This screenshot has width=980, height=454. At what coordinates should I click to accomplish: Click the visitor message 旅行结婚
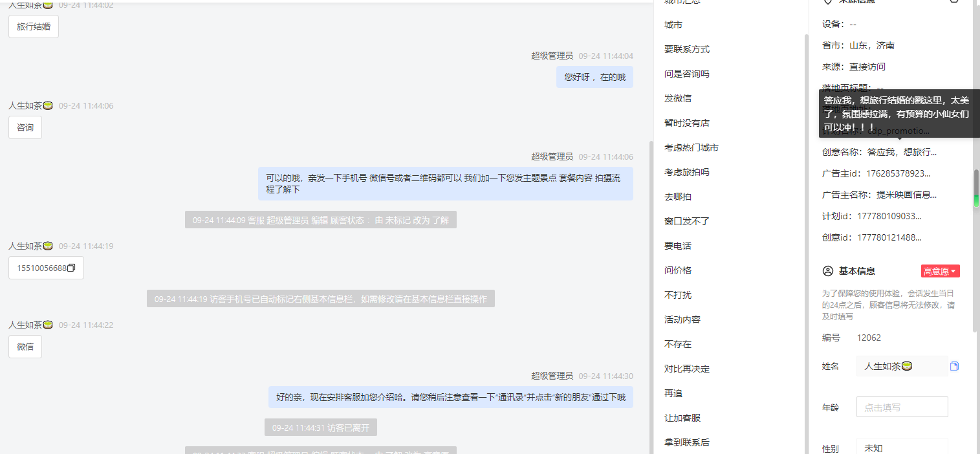(x=34, y=27)
